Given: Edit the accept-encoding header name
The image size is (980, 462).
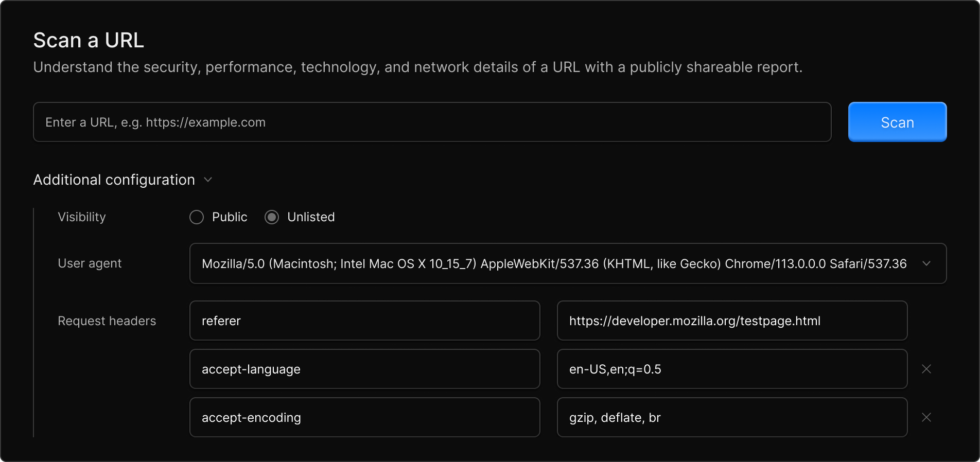Looking at the screenshot, I should [364, 417].
